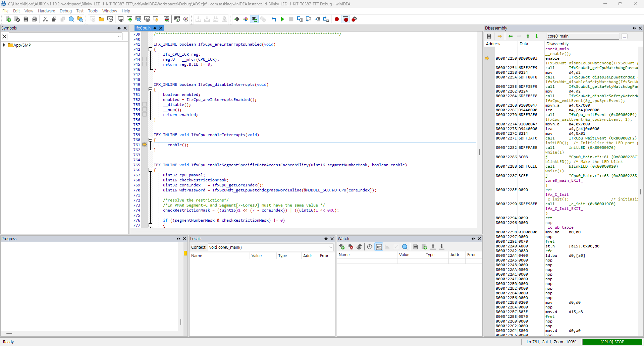Image resolution: width=644 pixels, height=346 pixels.
Task: Click the yellow go-to-execution-point arrow in Disassembly
Action: click(x=500, y=36)
